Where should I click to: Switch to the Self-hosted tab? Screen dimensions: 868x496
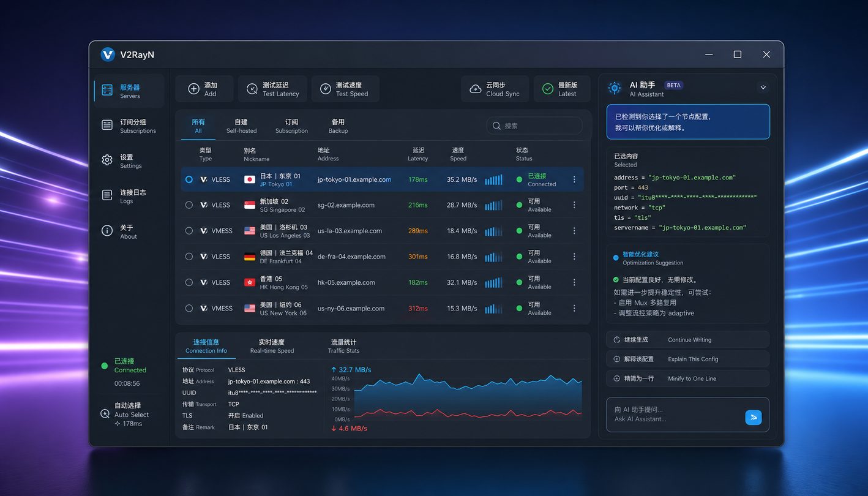coord(242,126)
